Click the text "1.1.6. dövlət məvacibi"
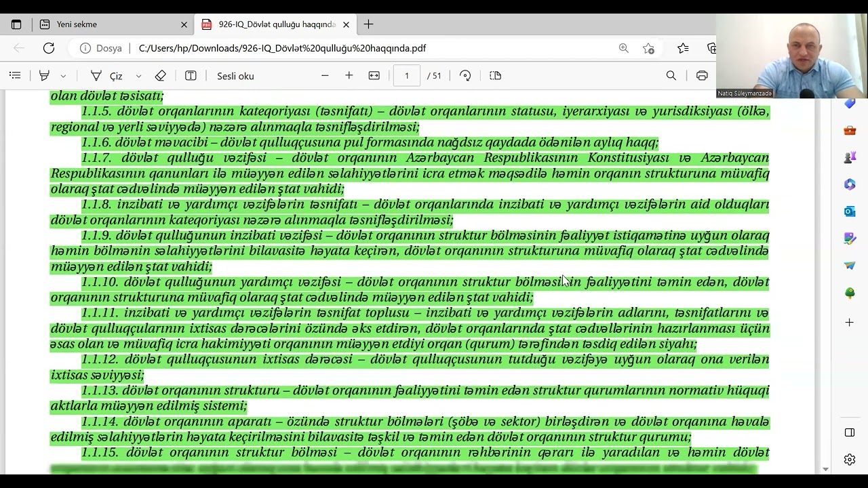This screenshot has height=488, width=868. click(144, 142)
